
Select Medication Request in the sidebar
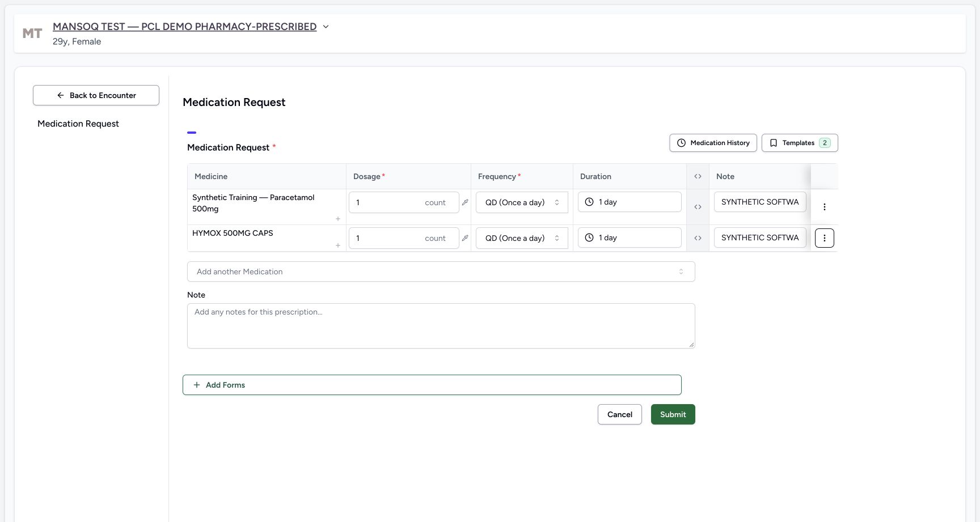pos(78,124)
